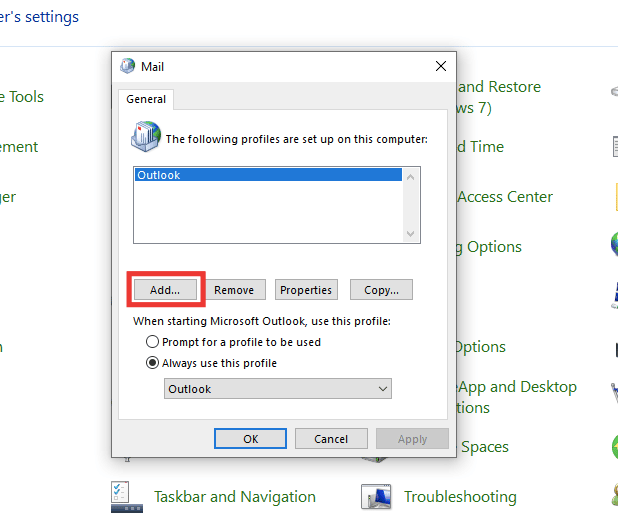Open 'Spaces' Control Panel link
The width and height of the screenshot is (618, 526).
[485, 446]
